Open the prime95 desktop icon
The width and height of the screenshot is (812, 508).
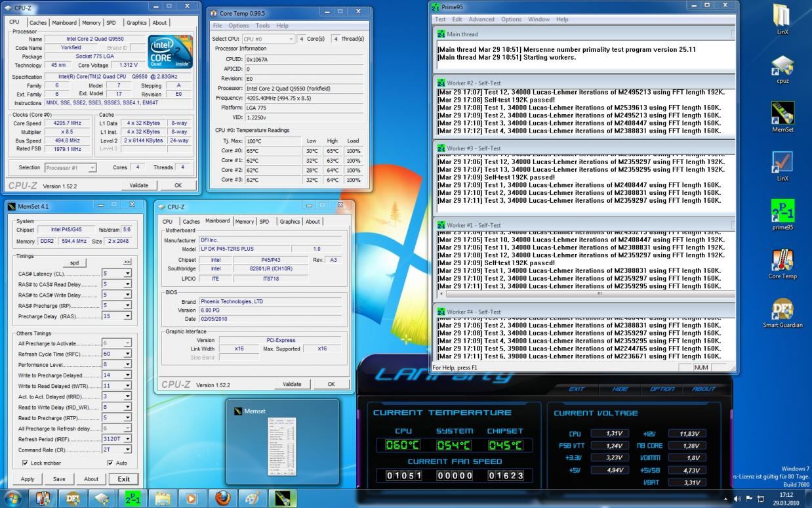(x=782, y=214)
